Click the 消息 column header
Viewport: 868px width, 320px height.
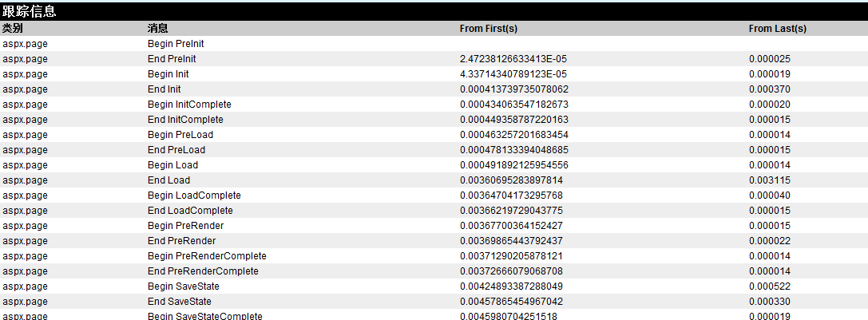click(158, 28)
